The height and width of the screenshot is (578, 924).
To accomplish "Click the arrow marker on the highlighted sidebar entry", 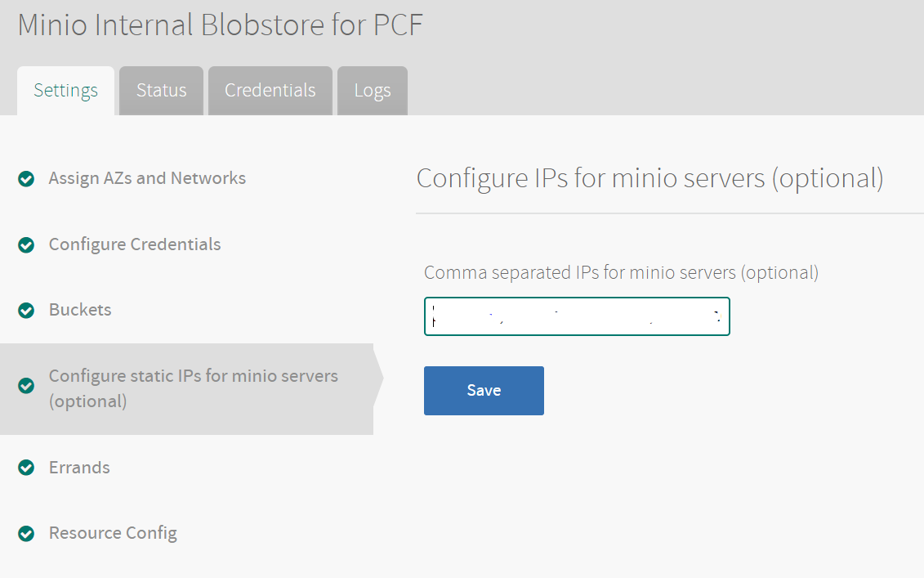I will pyautogui.click(x=377, y=381).
